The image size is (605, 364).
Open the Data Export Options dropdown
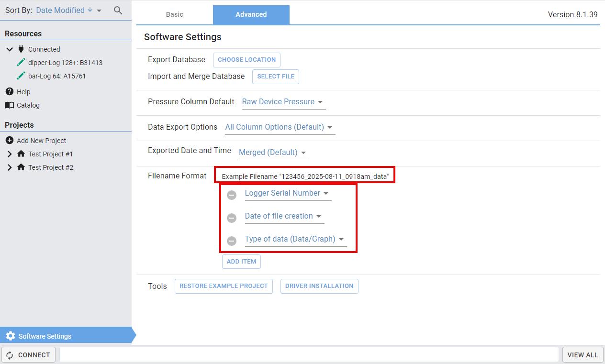pyautogui.click(x=280, y=127)
